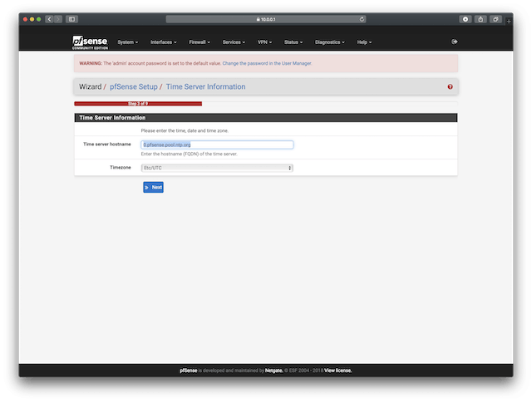Open the VPN menu
This screenshot has height=402, width=532.
pyautogui.click(x=264, y=42)
